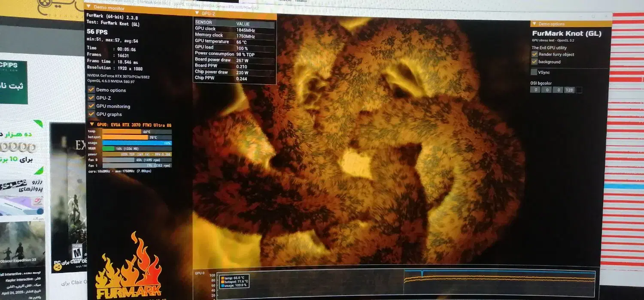Screen dimensions: 644x300
Task: Click the usage bar at 100%
Action: (x=137, y=143)
